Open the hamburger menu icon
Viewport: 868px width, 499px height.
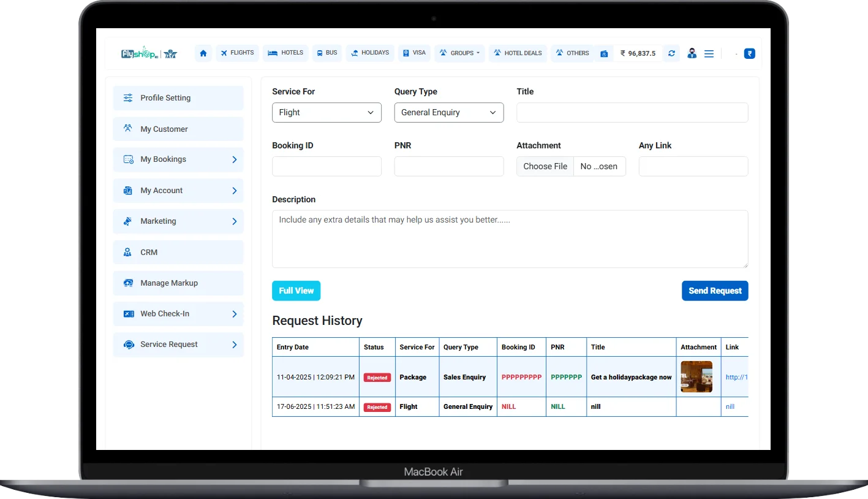709,54
